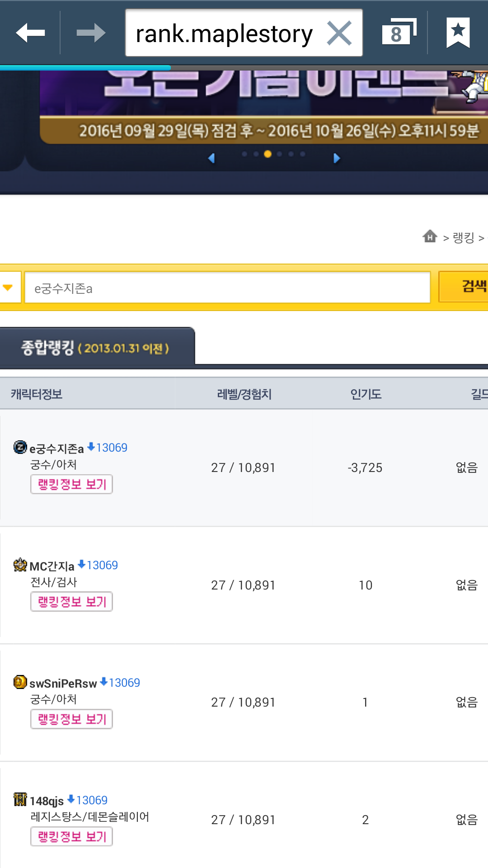Image resolution: width=488 pixels, height=868 pixels.
Task: Expand the search category dropdown arrow
Action: [x=8, y=288]
